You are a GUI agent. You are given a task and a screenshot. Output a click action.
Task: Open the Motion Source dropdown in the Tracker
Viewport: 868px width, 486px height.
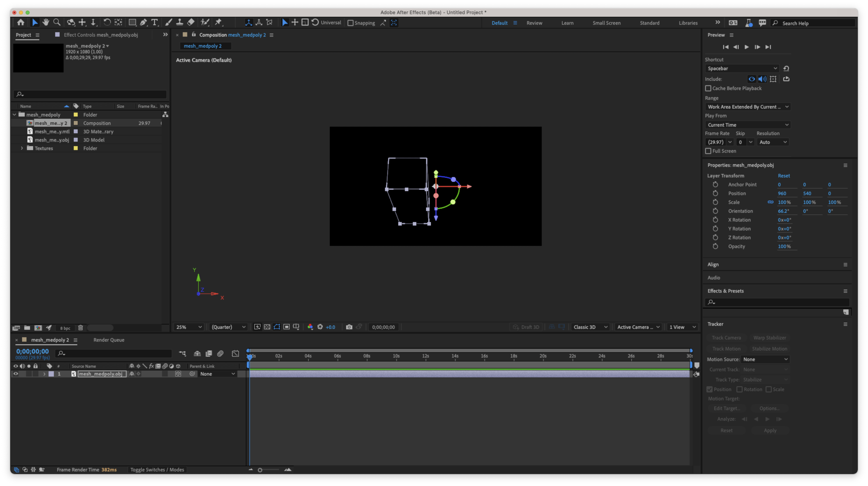(765, 359)
